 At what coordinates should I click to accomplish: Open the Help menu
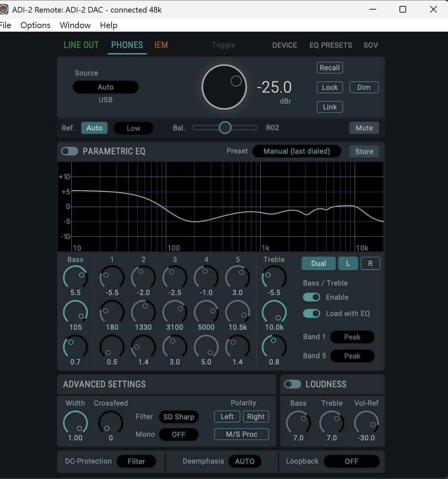109,25
